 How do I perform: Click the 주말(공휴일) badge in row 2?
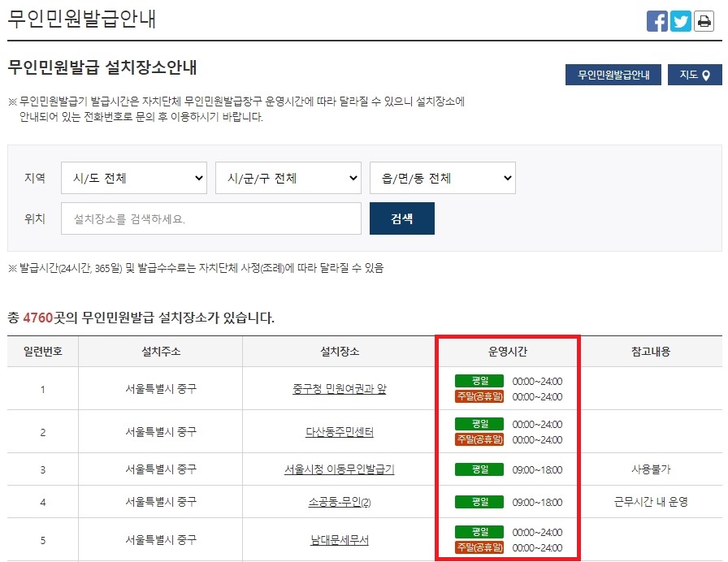pyautogui.click(x=479, y=439)
